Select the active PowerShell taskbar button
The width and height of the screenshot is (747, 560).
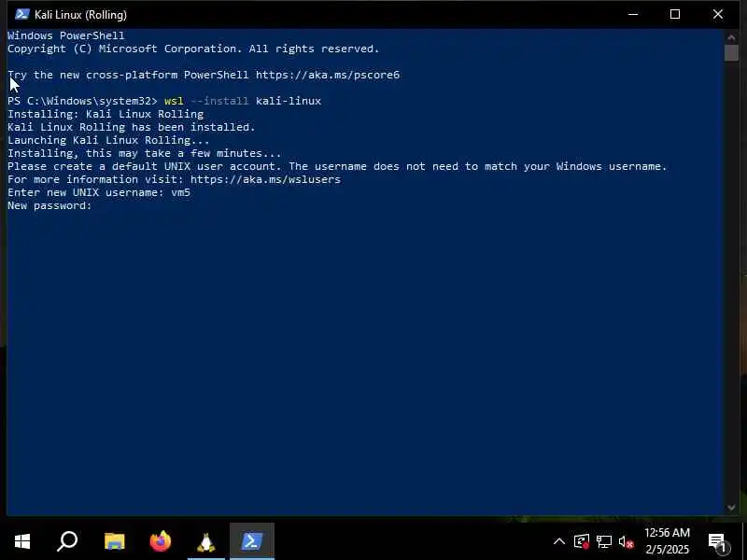click(x=252, y=541)
